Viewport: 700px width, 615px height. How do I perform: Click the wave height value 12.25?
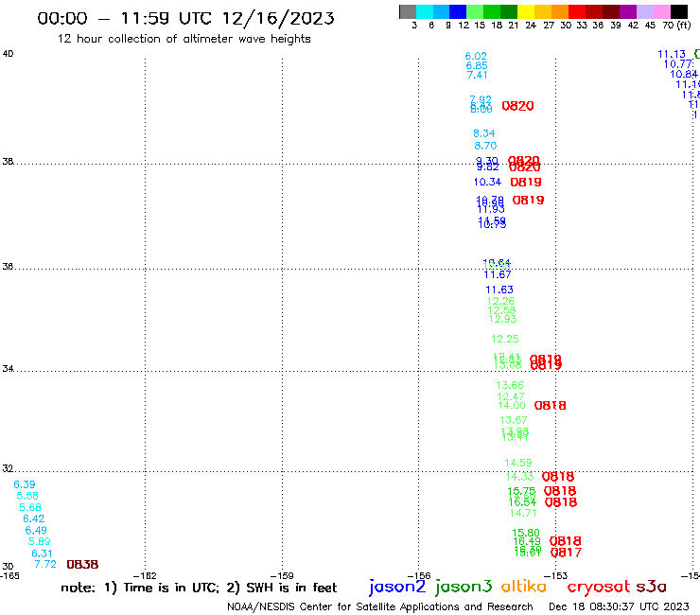(505, 339)
